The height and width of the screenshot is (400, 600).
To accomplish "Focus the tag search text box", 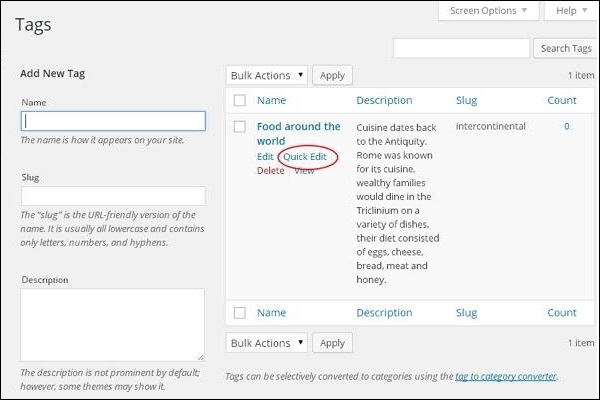I will click(x=461, y=48).
